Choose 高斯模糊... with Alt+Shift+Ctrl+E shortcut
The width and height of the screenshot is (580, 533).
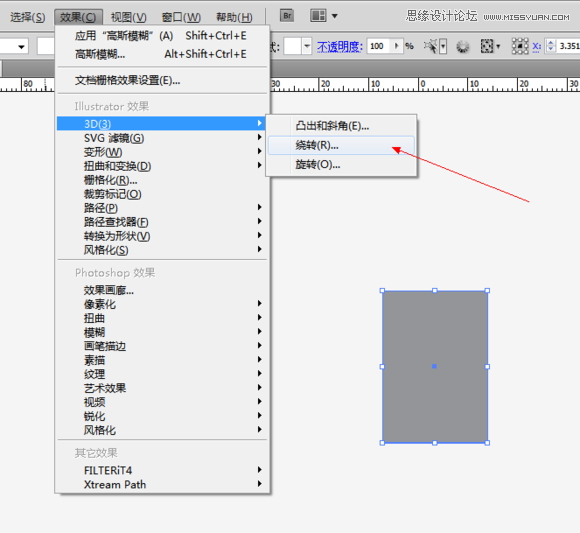click(162, 54)
